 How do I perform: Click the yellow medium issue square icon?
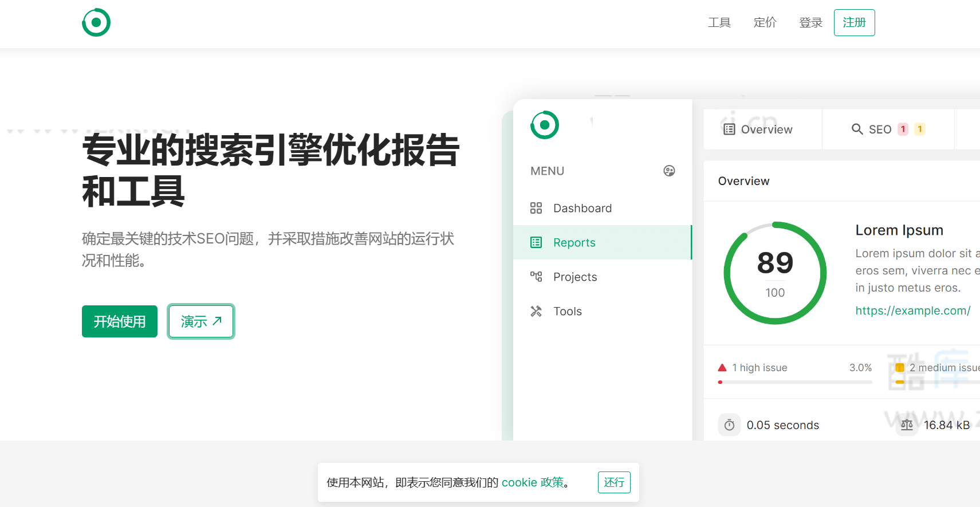pyautogui.click(x=900, y=368)
